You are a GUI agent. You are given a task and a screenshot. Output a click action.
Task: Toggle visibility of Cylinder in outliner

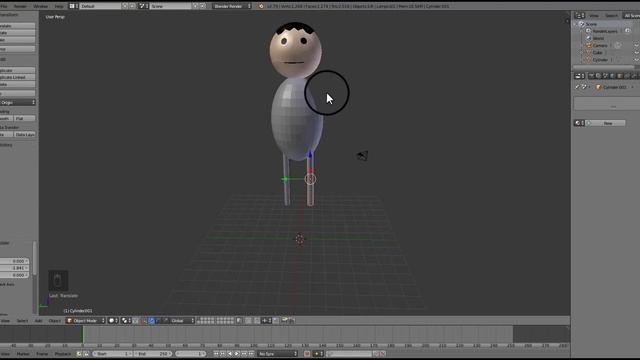pos(636,60)
